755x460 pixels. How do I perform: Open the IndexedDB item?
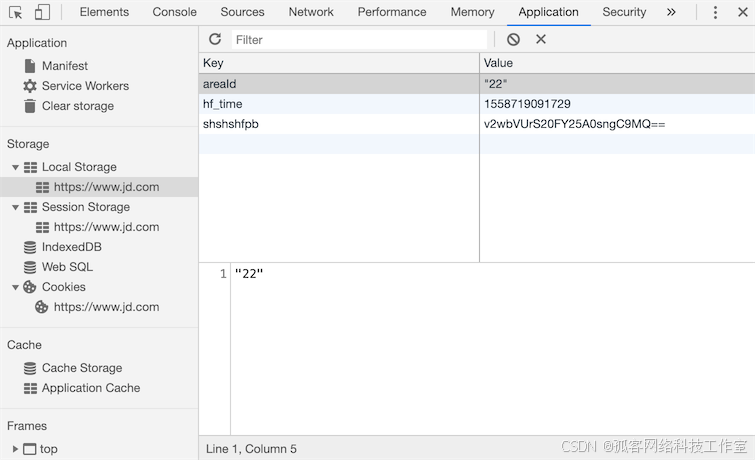pos(72,247)
